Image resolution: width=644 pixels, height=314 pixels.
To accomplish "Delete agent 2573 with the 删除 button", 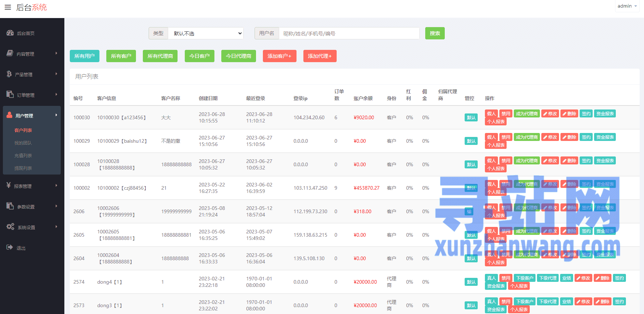I will click(602, 302).
